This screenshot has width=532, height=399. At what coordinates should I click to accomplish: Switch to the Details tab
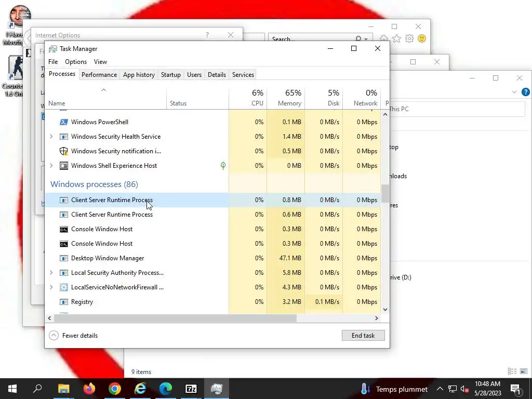(217, 75)
